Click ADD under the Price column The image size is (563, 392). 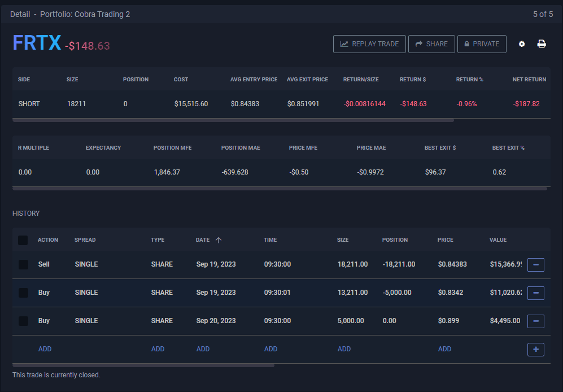click(444, 349)
